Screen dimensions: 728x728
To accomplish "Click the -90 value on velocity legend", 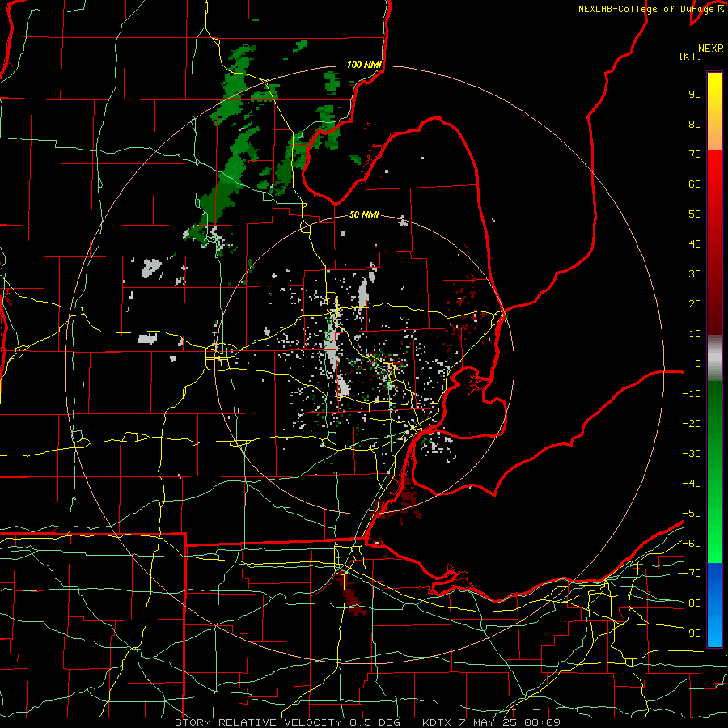I will point(692,633).
